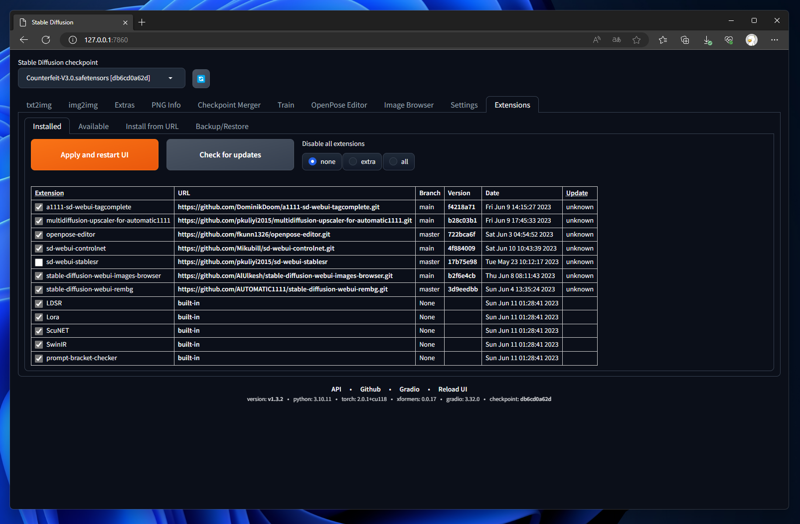Image resolution: width=800 pixels, height=524 pixels.
Task: Reload the page with refresh icon
Action: coord(46,40)
